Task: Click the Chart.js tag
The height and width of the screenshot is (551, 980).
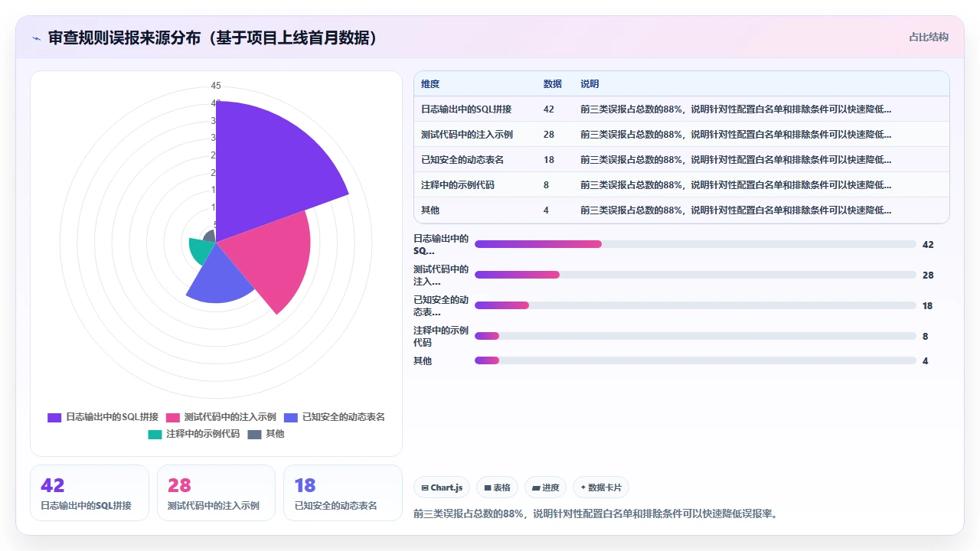Action: coord(442,487)
